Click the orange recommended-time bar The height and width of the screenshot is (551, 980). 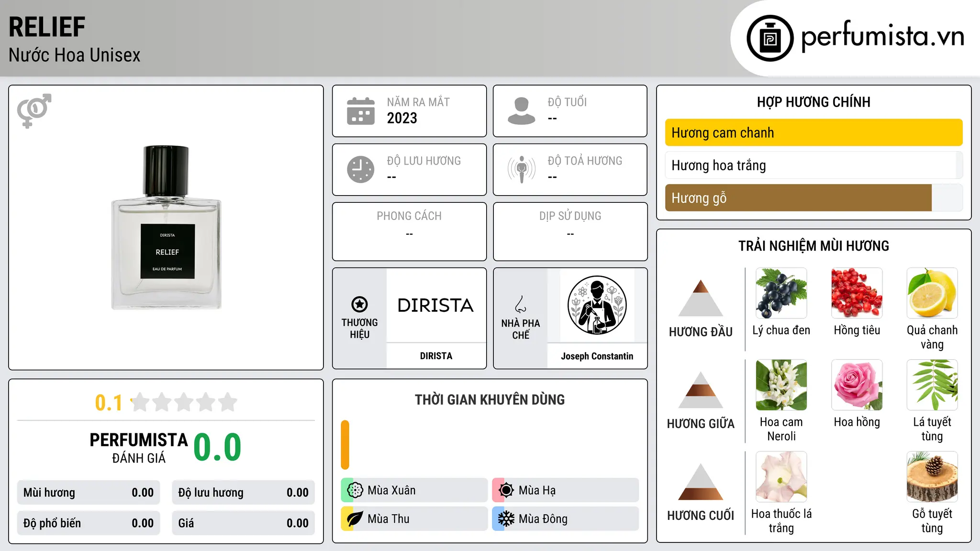click(345, 445)
